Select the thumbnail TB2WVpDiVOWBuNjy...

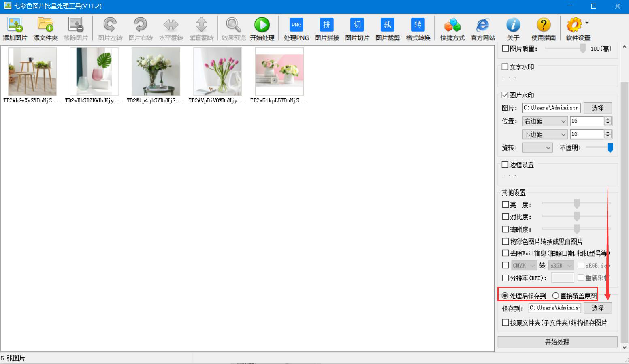click(217, 71)
